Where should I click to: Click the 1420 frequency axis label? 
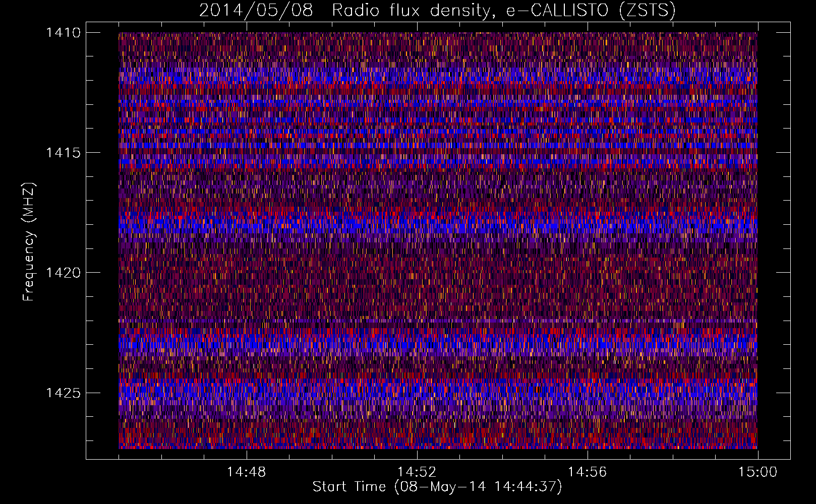[x=63, y=273]
